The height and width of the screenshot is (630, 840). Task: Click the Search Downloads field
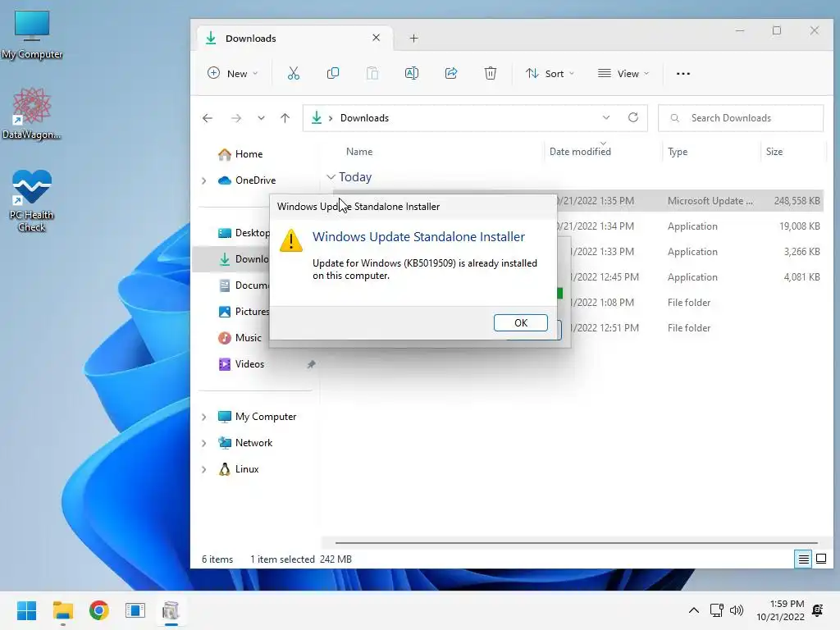click(741, 118)
